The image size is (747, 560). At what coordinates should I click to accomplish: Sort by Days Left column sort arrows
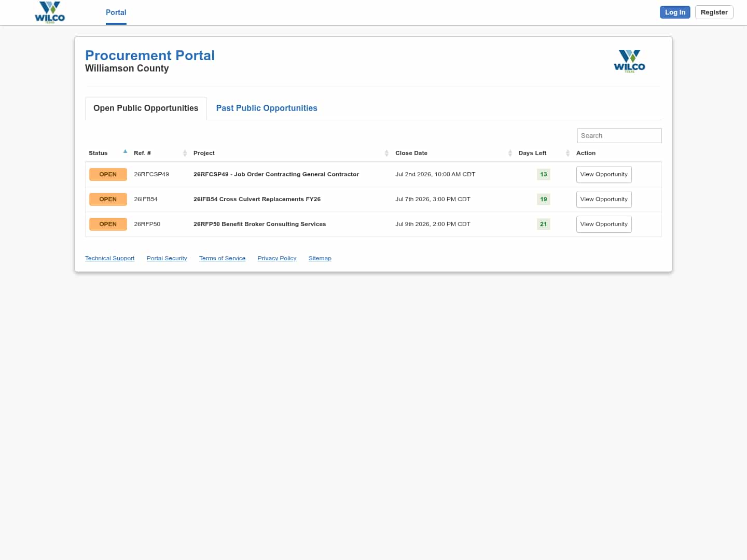568,153
